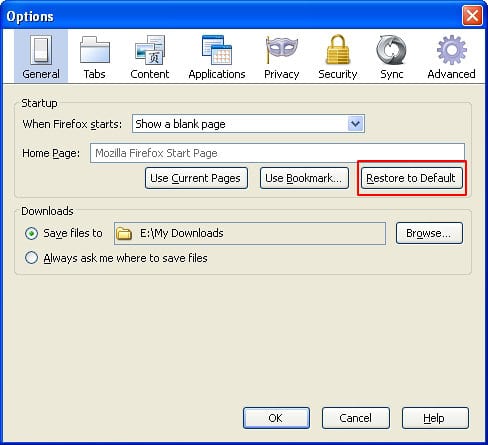The image size is (488, 445).
Task: Open the General settings icon
Action: point(41,51)
